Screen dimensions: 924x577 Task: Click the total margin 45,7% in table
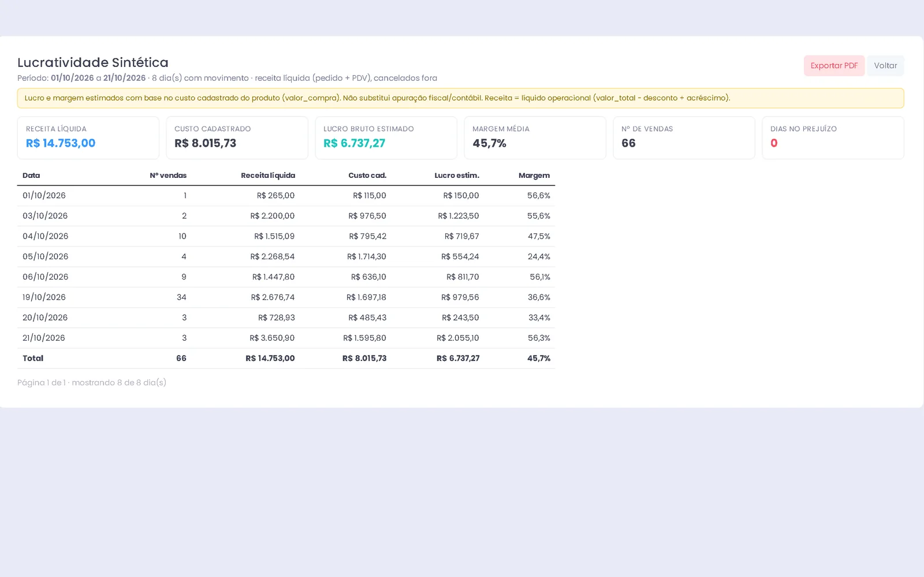pos(539,358)
